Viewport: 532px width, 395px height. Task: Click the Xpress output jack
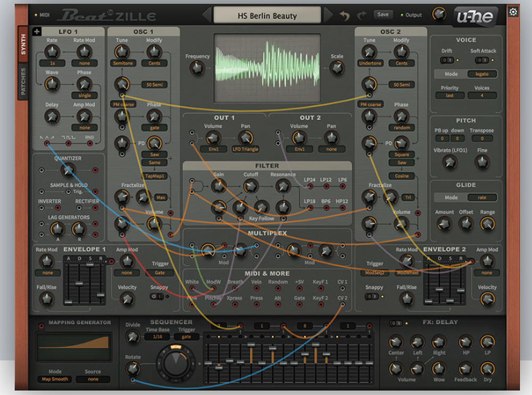click(x=235, y=305)
